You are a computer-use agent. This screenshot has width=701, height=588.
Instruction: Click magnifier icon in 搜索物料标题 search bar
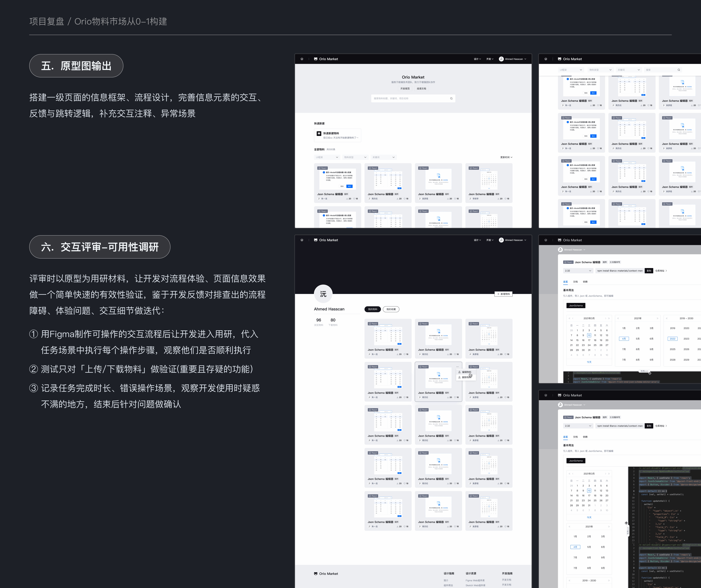tap(451, 98)
